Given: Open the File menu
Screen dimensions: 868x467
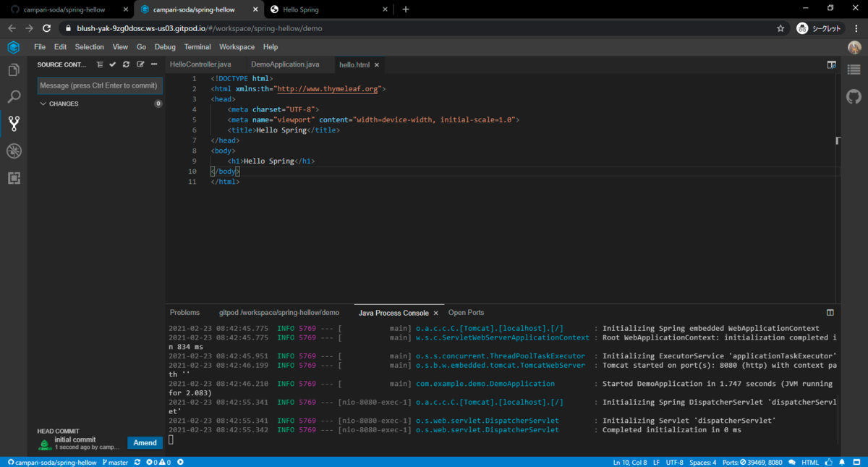Looking at the screenshot, I should pyautogui.click(x=40, y=47).
